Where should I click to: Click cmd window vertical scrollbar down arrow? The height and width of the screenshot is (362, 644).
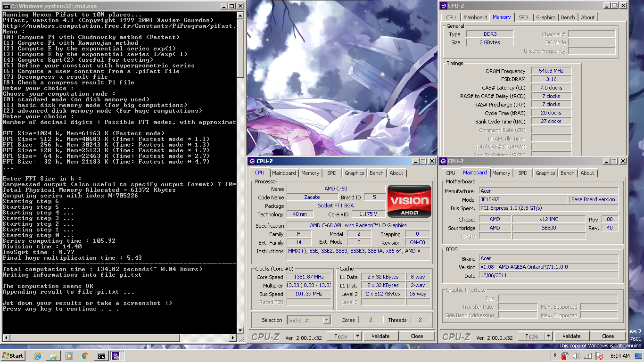tap(240, 329)
